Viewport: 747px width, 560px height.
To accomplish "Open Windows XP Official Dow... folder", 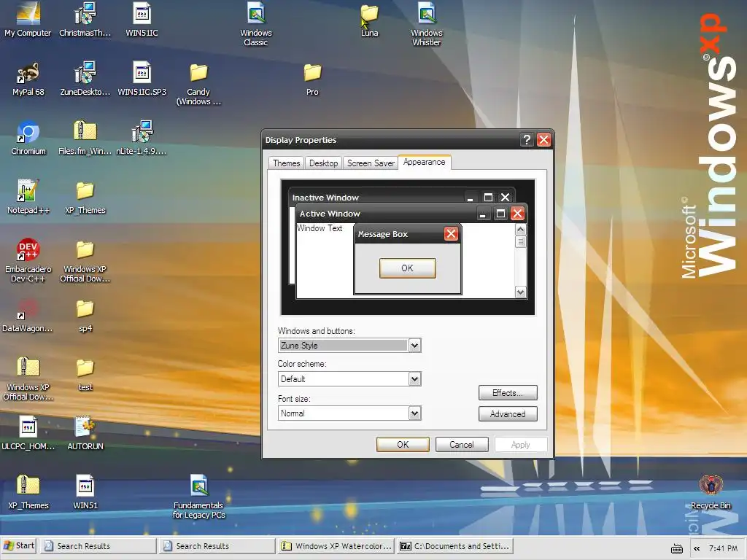I will click(x=85, y=260).
